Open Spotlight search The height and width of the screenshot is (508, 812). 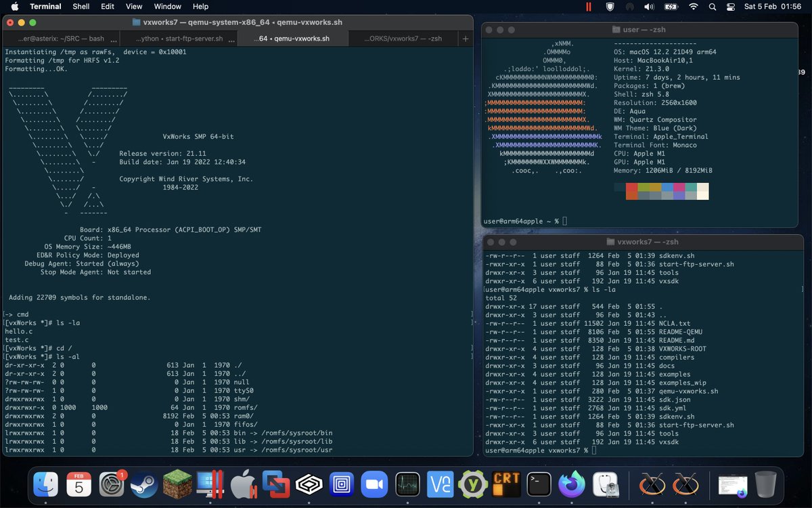713,6
